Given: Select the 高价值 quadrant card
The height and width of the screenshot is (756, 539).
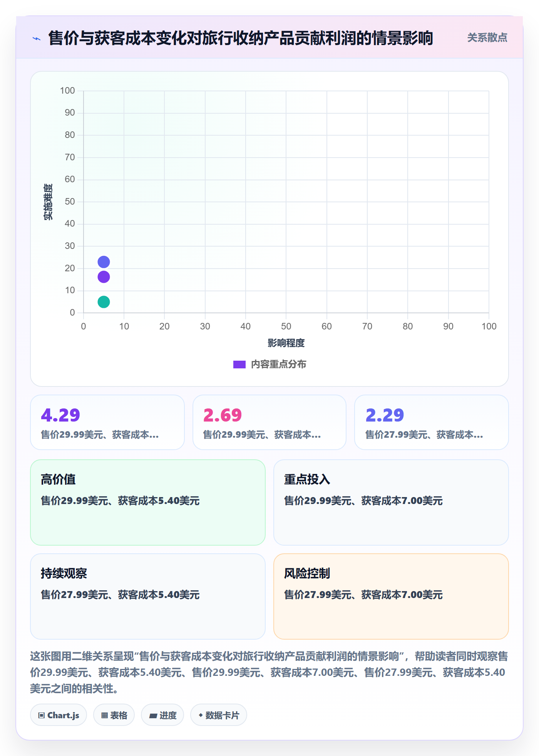Looking at the screenshot, I should coord(148,502).
